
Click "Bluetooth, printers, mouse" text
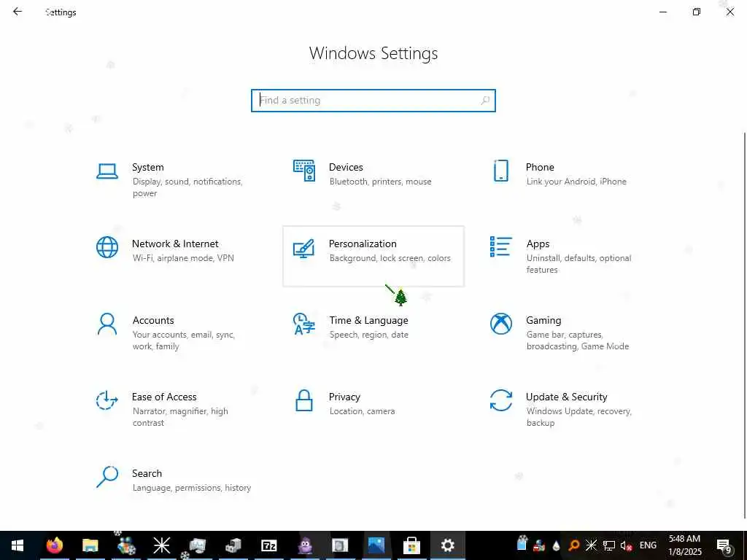pyautogui.click(x=380, y=182)
